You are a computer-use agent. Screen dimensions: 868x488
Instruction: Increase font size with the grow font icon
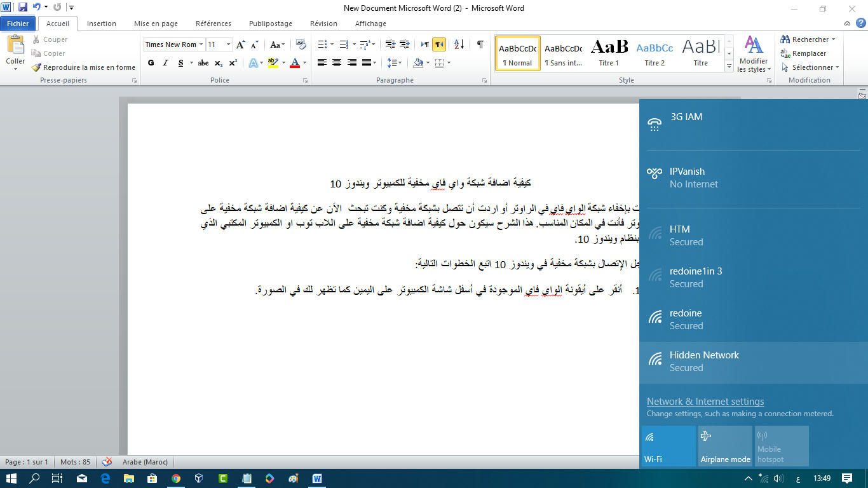[241, 44]
